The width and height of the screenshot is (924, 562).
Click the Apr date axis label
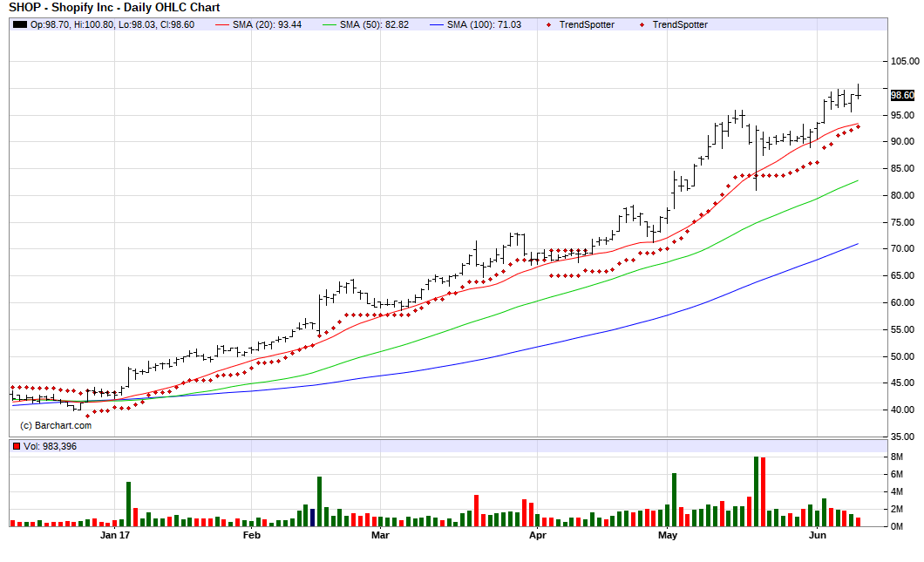538,536
